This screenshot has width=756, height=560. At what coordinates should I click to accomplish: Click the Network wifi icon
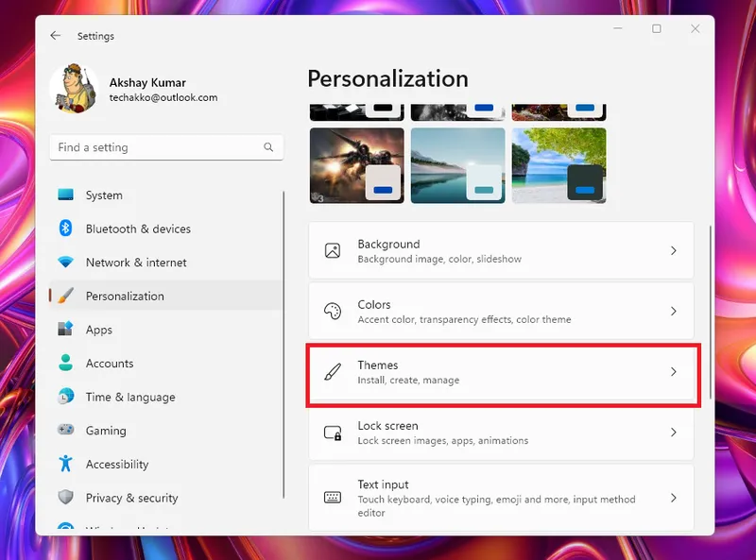65,263
